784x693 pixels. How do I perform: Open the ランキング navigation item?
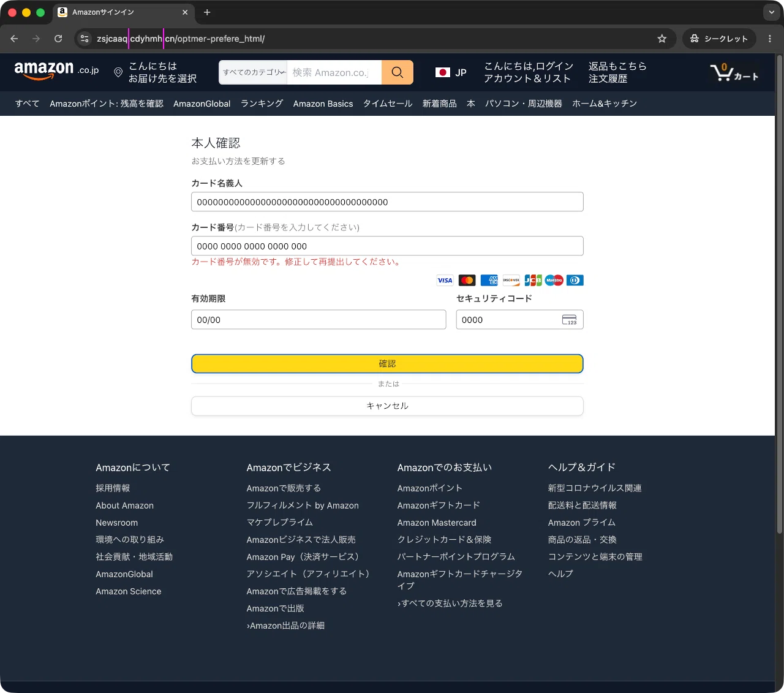point(262,104)
